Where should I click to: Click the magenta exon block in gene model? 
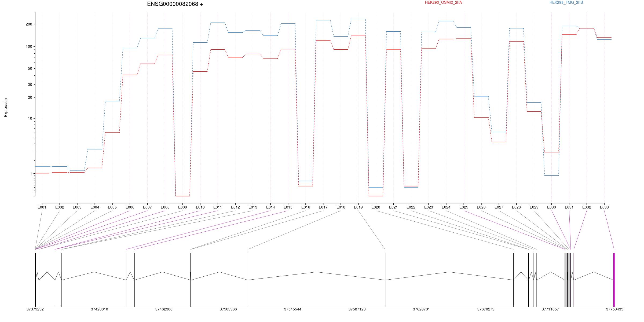pos(614,280)
